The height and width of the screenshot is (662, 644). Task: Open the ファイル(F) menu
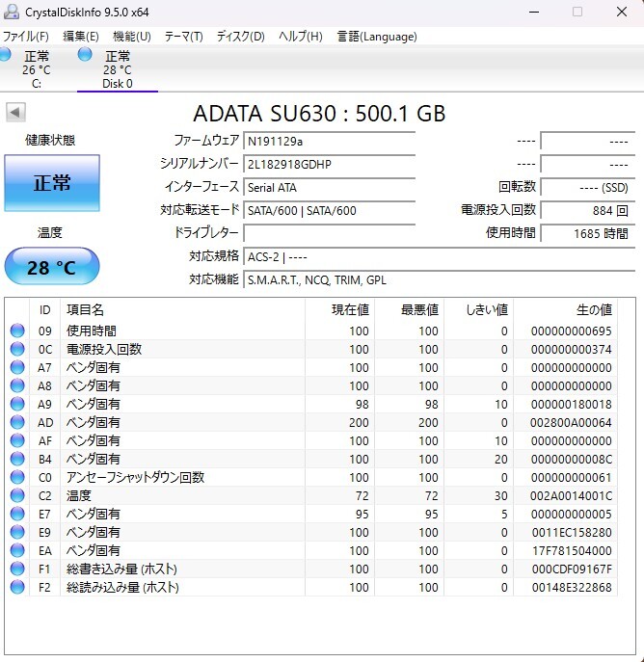coord(26,37)
